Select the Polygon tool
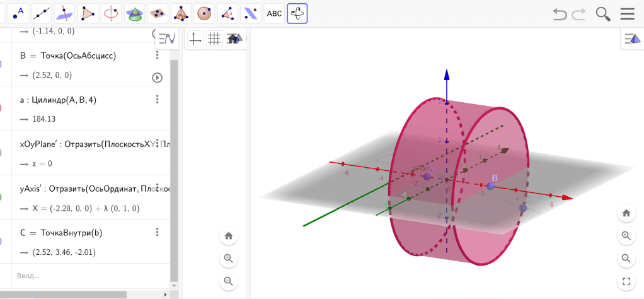Image resolution: width=644 pixels, height=299 pixels. (x=88, y=13)
